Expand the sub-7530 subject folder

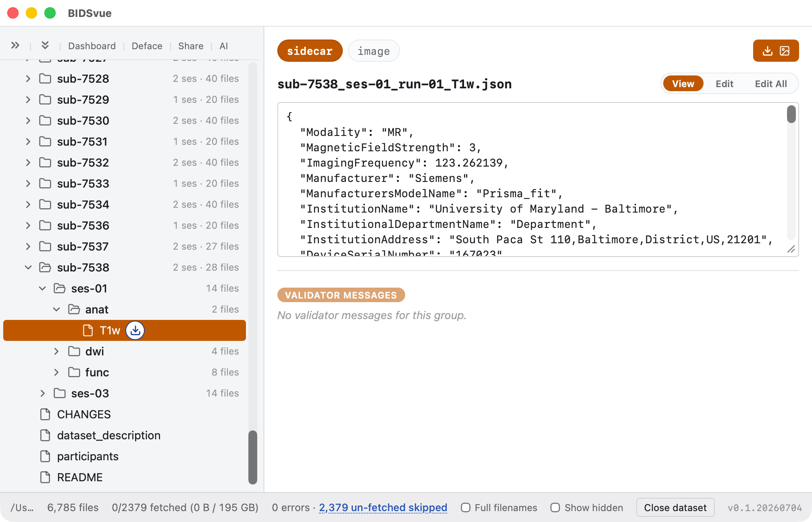point(28,121)
